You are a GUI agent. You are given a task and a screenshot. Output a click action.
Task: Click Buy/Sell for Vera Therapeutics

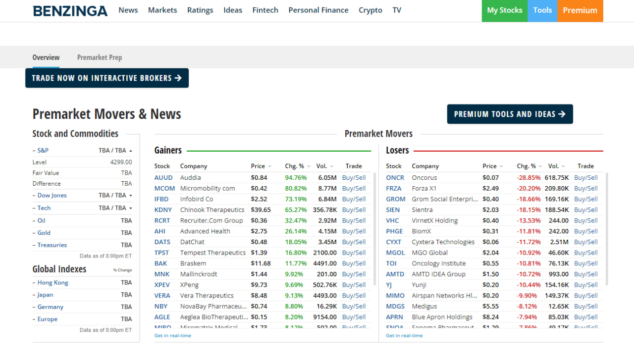point(354,296)
